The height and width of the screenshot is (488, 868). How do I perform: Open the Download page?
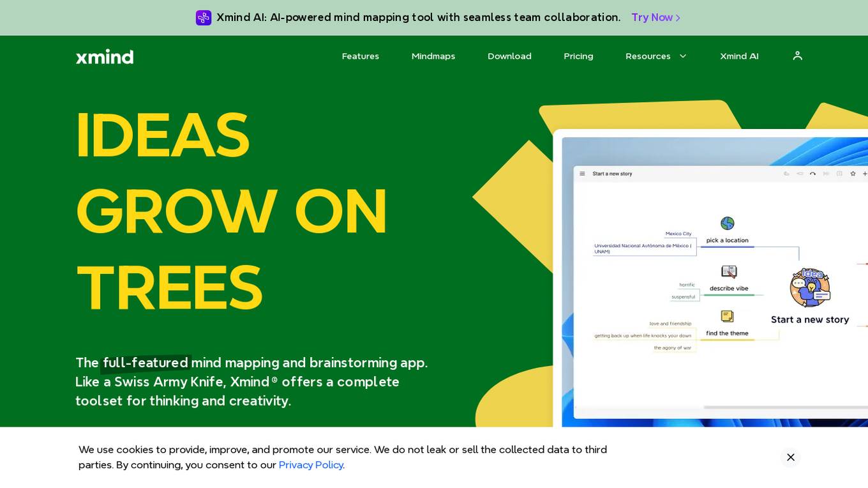pos(509,56)
